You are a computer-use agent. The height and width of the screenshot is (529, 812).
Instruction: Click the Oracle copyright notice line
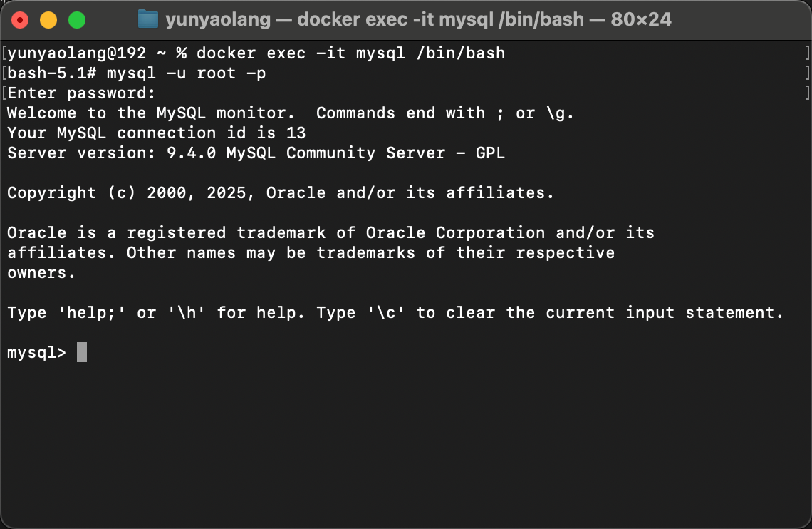point(278,192)
